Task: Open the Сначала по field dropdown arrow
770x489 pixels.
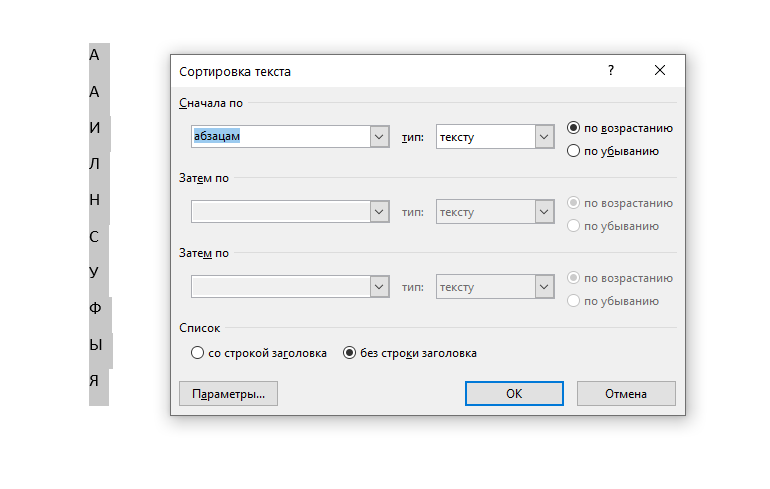Action: 379,137
